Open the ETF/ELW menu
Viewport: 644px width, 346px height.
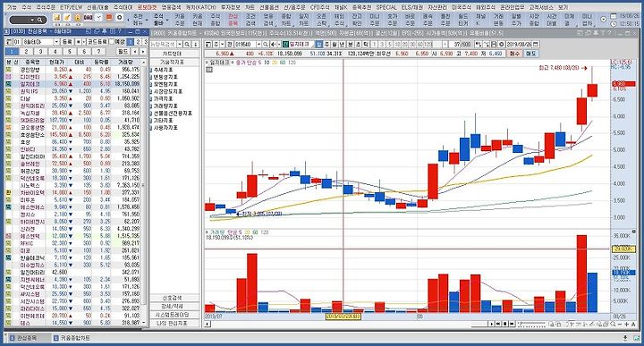click(71, 7)
